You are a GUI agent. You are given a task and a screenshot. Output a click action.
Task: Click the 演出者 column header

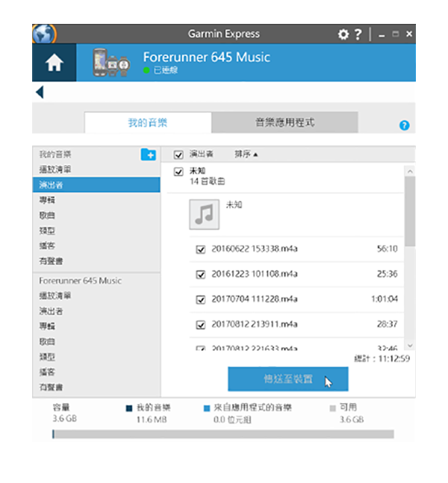point(201,154)
